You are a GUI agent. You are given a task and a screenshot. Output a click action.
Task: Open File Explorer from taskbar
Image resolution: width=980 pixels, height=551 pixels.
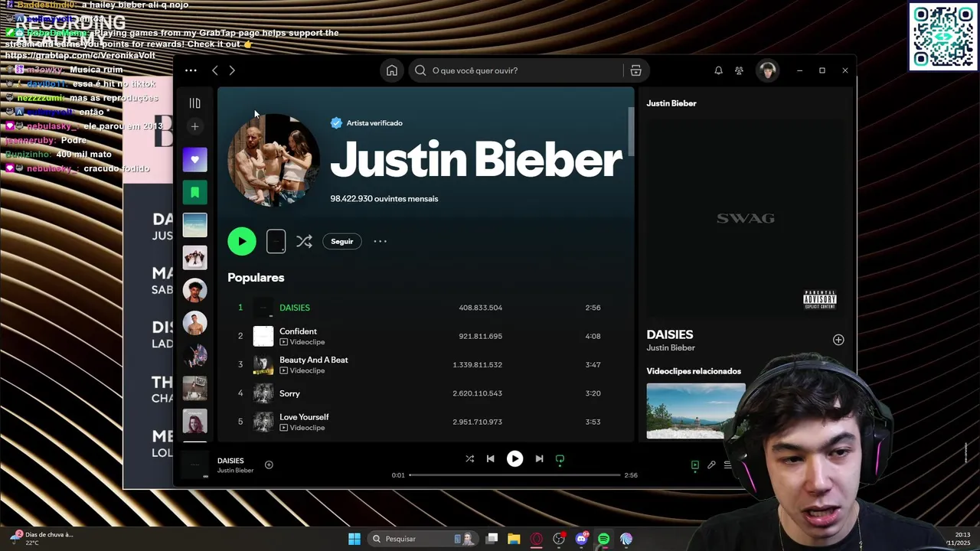click(514, 539)
